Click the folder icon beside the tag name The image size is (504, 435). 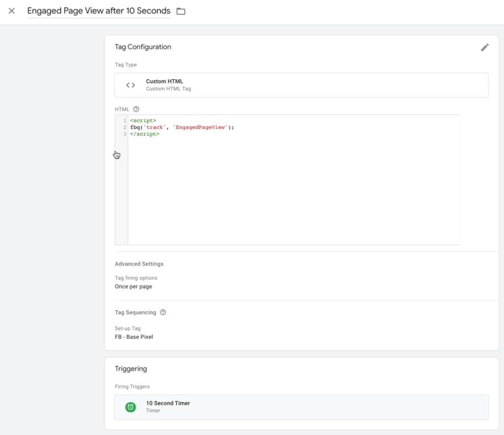(x=181, y=11)
